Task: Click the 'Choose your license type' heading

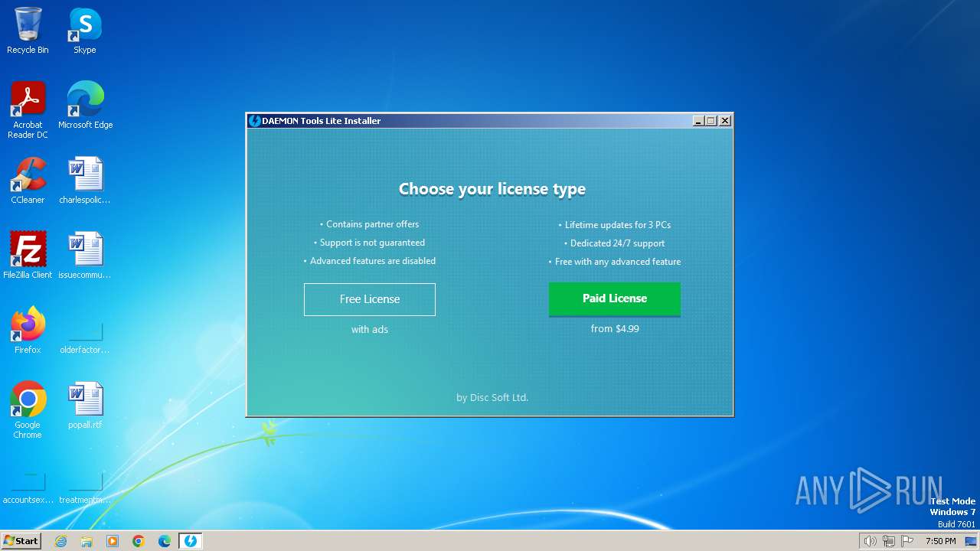Action: pos(492,189)
